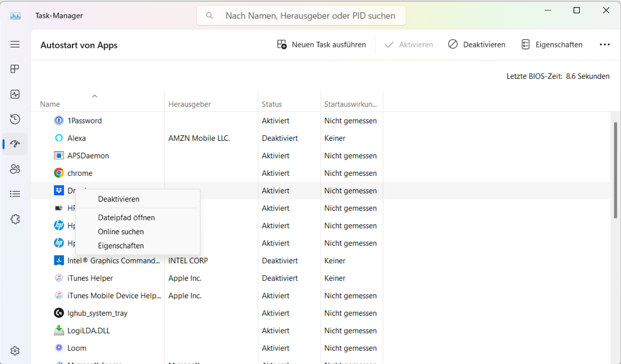Viewport: 621px width, 364px height.
Task: Select the APSDaemon row name
Action: coord(88,156)
